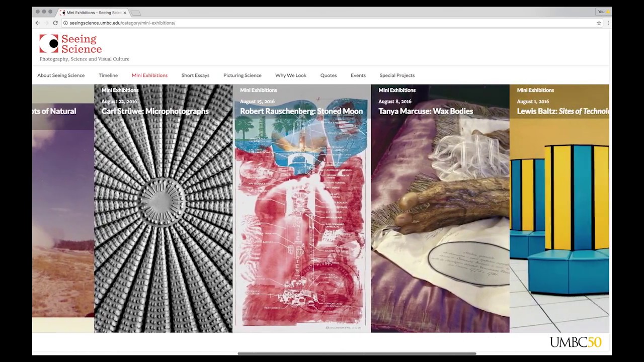
Task: Click the August 15, 2016 date
Action: 257,102
